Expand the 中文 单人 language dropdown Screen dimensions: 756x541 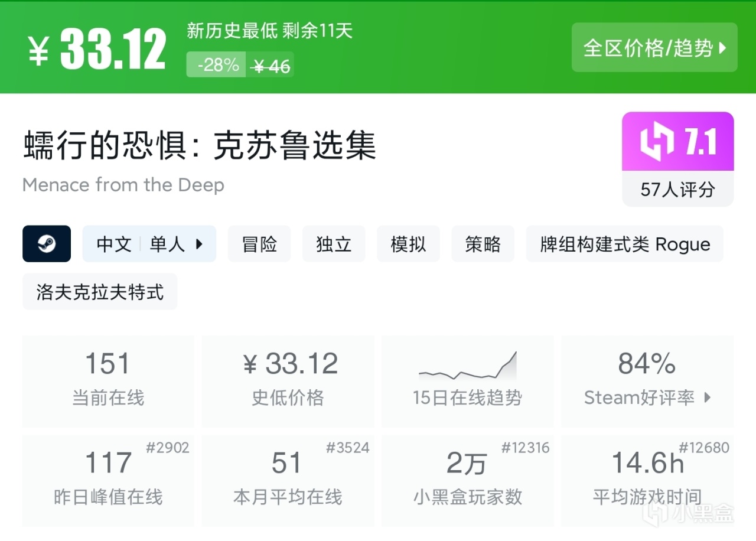[149, 243]
